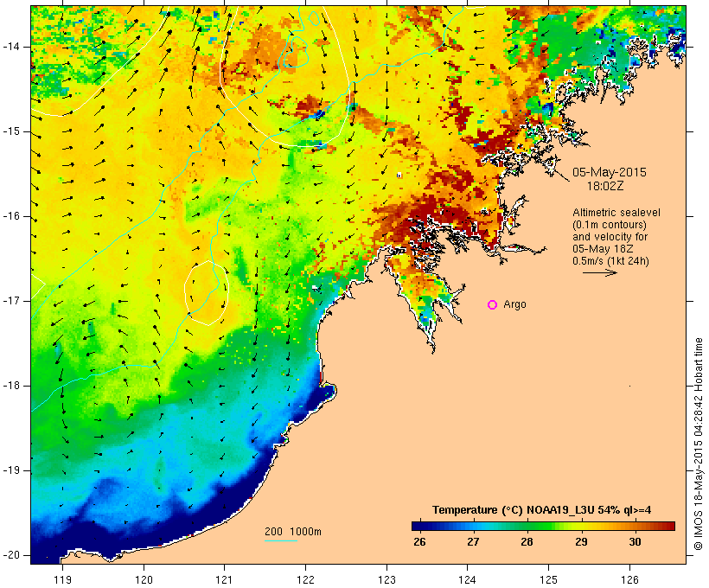Click the 18:02Z time label
The height and width of the screenshot is (588, 709).
tap(605, 186)
